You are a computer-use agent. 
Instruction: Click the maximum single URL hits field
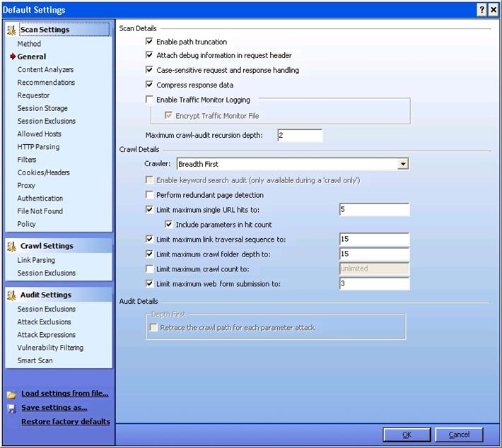(374, 210)
